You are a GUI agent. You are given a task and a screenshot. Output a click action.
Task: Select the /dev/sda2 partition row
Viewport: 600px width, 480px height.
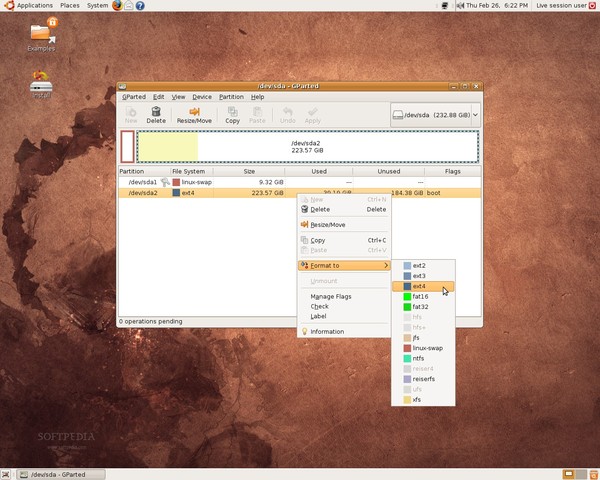(x=300, y=193)
